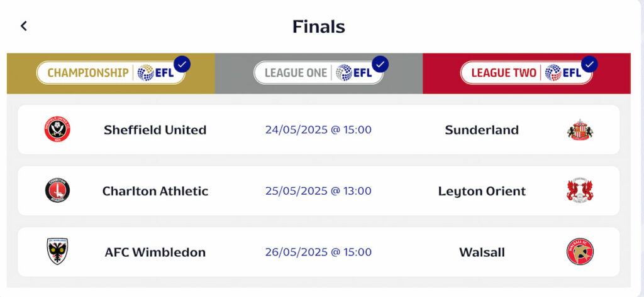This screenshot has width=644, height=297.
Task: Click the Walsall FC round badge
Action: pyautogui.click(x=580, y=251)
